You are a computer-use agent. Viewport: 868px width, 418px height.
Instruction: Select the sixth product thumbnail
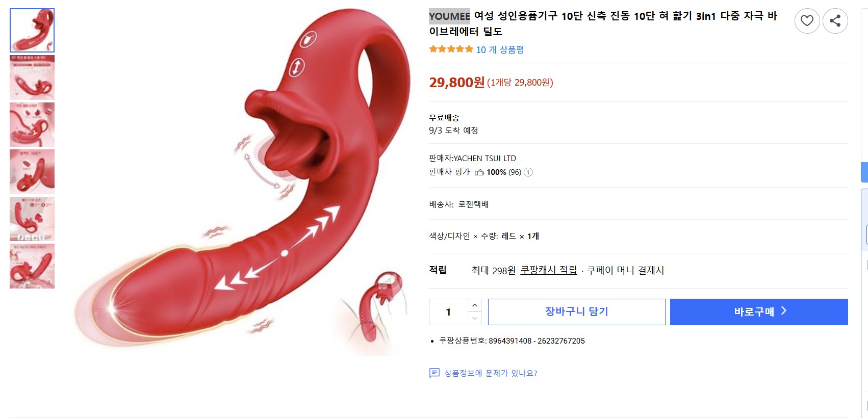click(x=32, y=266)
